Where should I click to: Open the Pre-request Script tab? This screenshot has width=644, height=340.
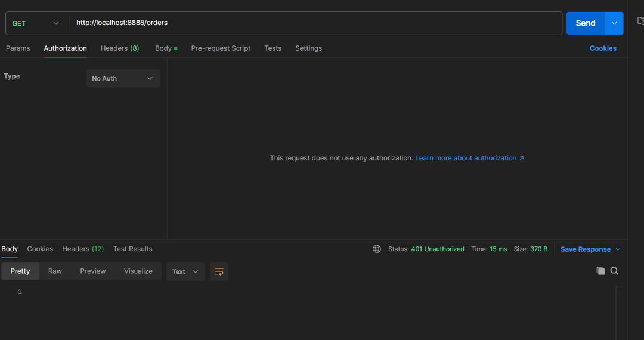click(x=221, y=48)
